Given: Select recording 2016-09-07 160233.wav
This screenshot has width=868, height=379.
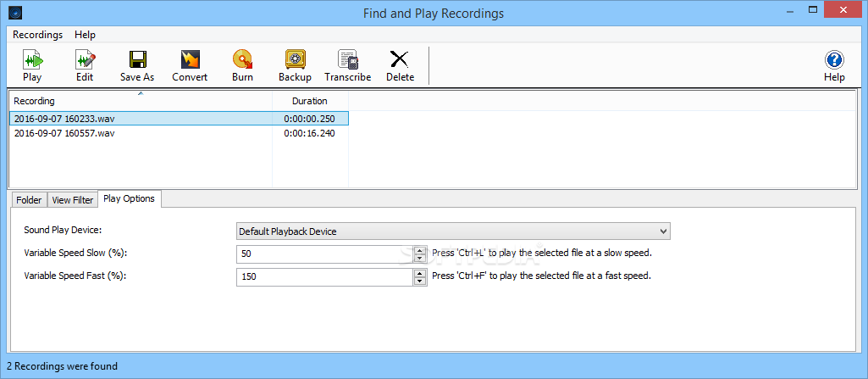Looking at the screenshot, I should [179, 119].
